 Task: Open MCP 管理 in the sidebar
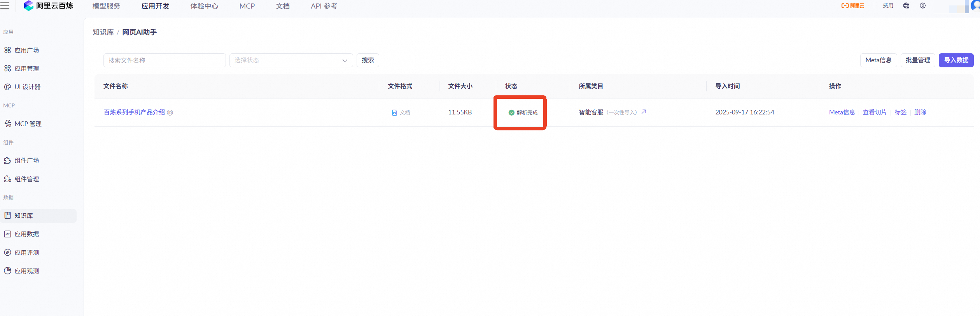click(28, 124)
